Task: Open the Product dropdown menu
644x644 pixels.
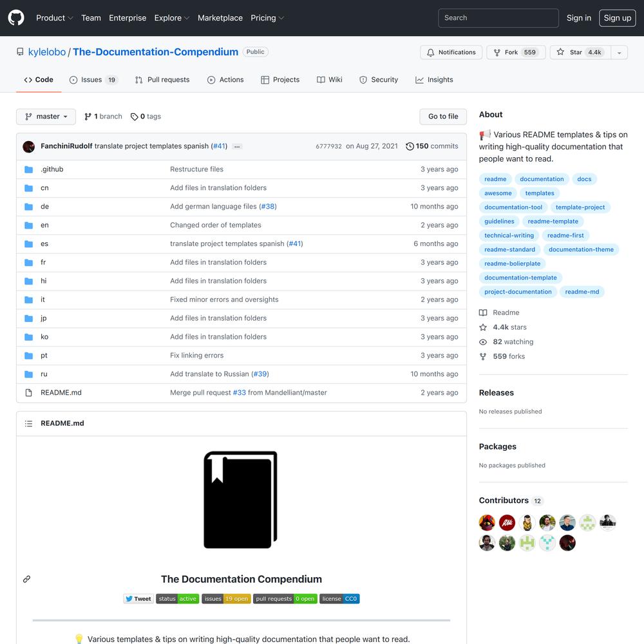Action: click(x=54, y=17)
